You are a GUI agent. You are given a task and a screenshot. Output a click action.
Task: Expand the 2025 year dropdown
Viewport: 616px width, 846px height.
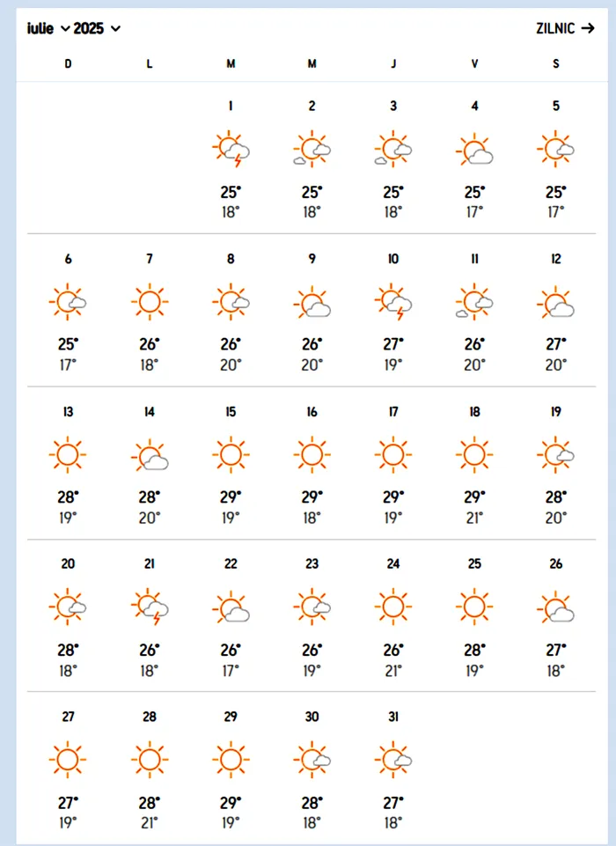coord(97,28)
